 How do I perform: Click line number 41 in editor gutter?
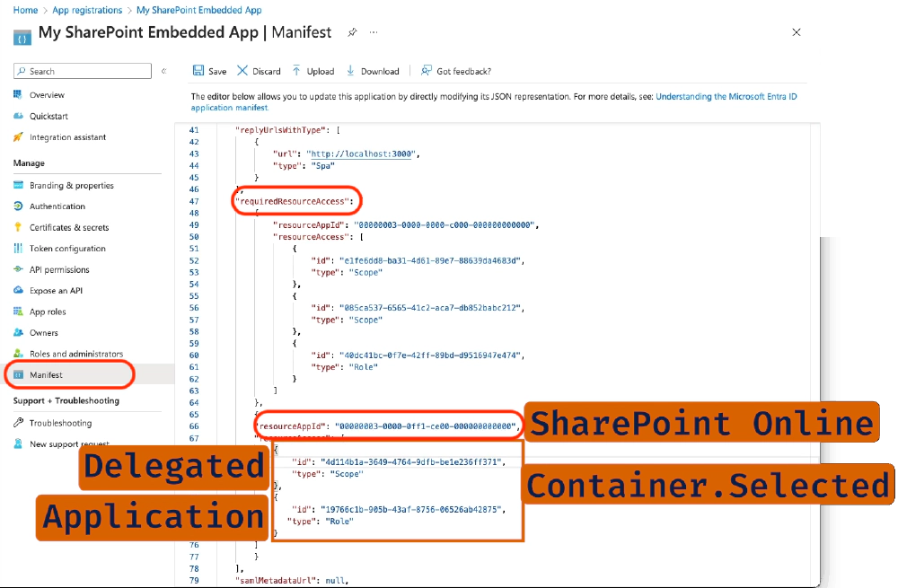tap(194, 130)
